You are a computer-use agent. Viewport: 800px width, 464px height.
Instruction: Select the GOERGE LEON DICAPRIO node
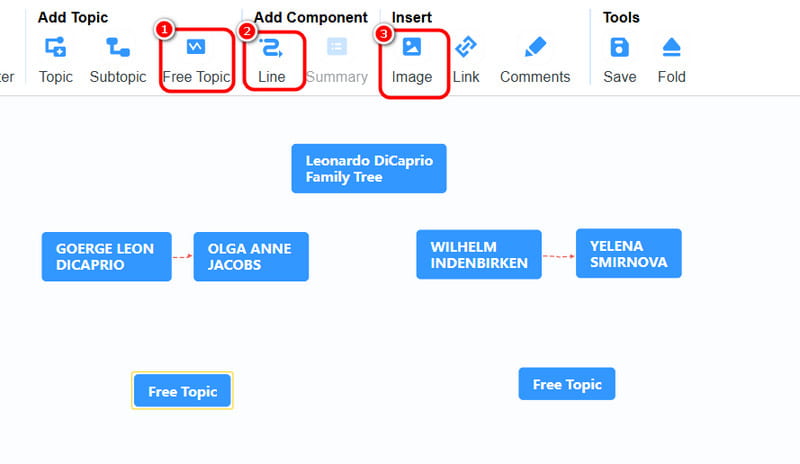(107, 257)
